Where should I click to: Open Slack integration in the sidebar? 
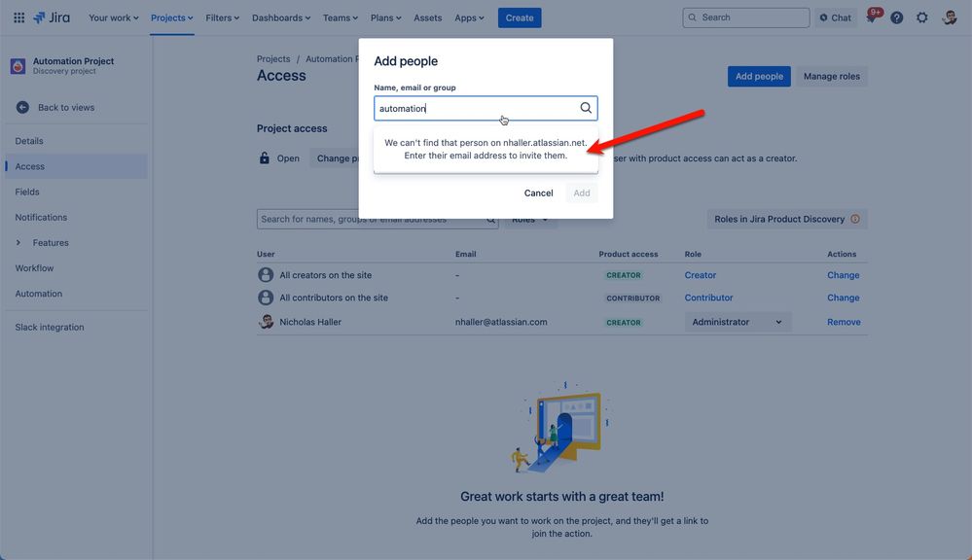(x=50, y=327)
